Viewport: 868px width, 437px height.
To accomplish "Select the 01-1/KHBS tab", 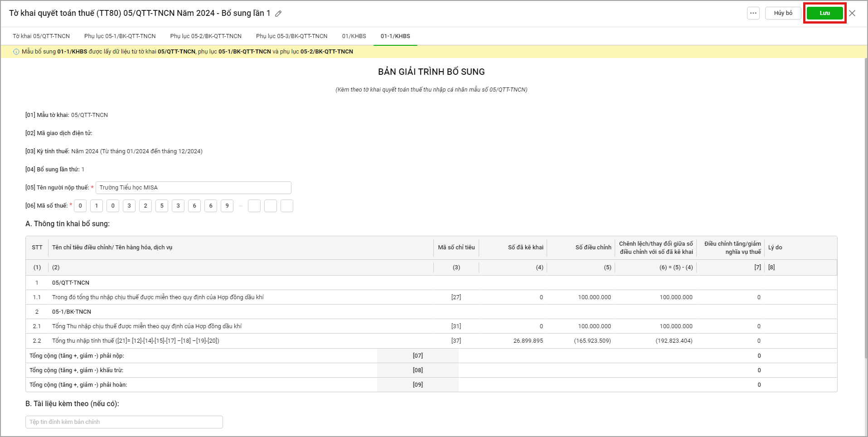I will coord(395,36).
